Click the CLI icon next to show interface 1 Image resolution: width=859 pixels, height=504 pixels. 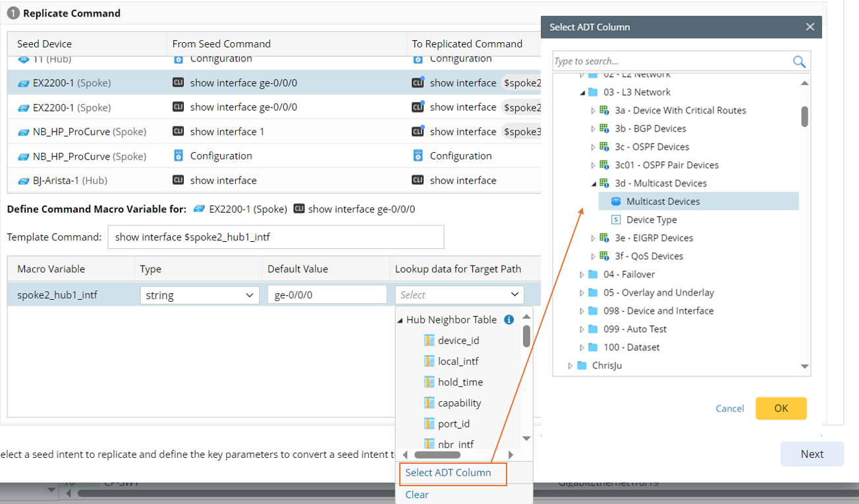[178, 132]
